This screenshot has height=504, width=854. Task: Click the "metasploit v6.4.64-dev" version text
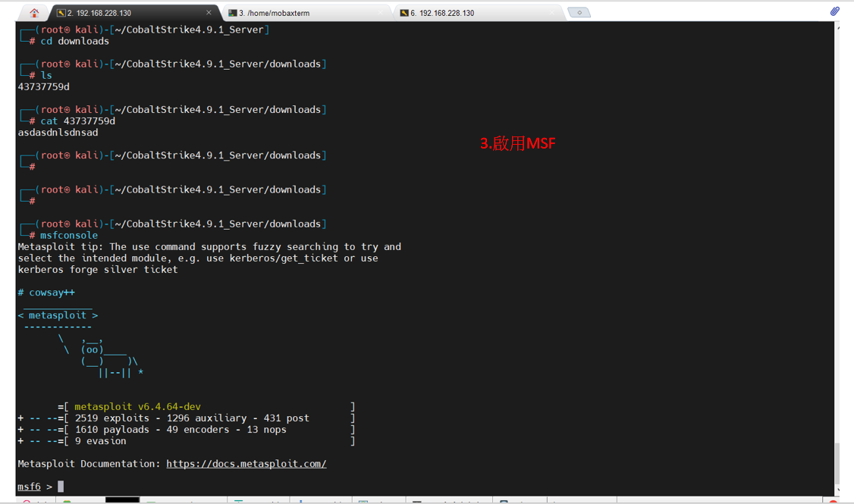pyautogui.click(x=138, y=406)
